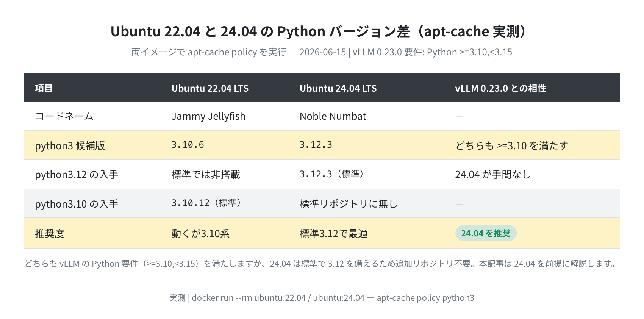Click the 'Noble Numbat' cell

(333, 116)
